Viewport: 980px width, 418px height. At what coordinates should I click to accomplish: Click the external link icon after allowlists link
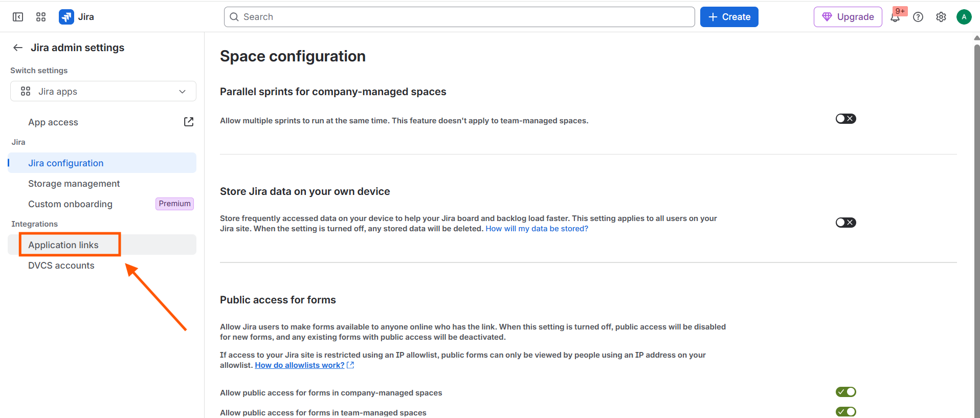pos(350,365)
